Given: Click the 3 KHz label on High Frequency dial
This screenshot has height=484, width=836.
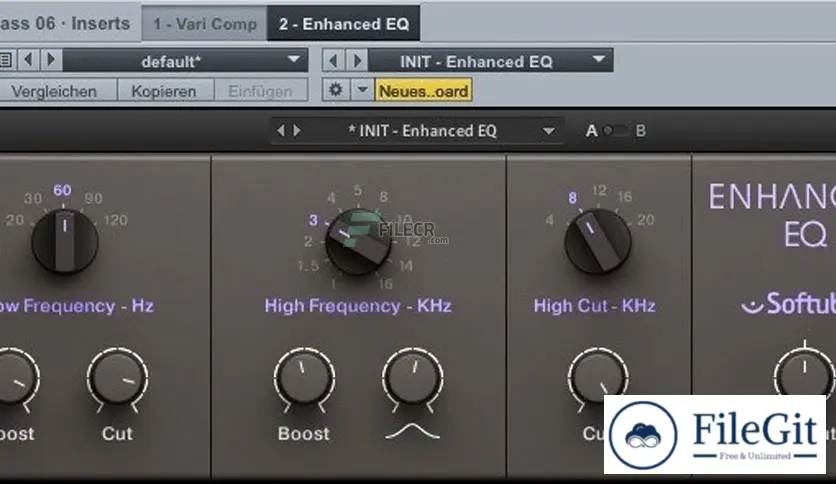Looking at the screenshot, I should click(314, 220).
